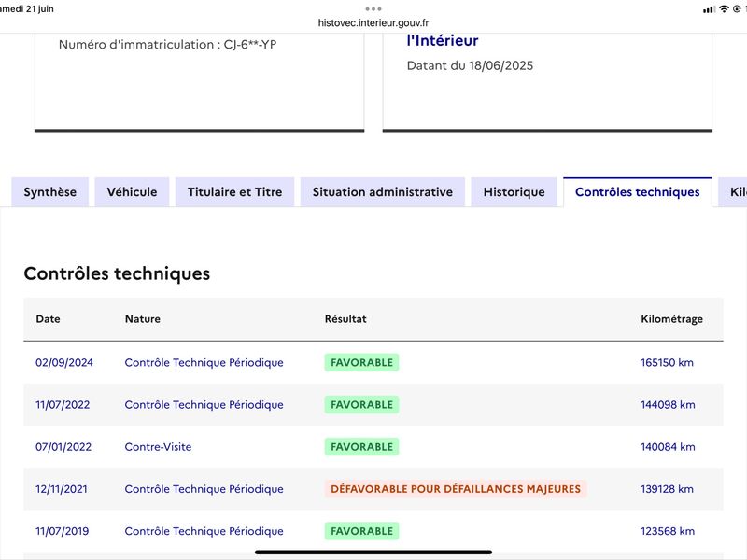
Task: Select the date 07/01/2022
Action: tap(63, 447)
